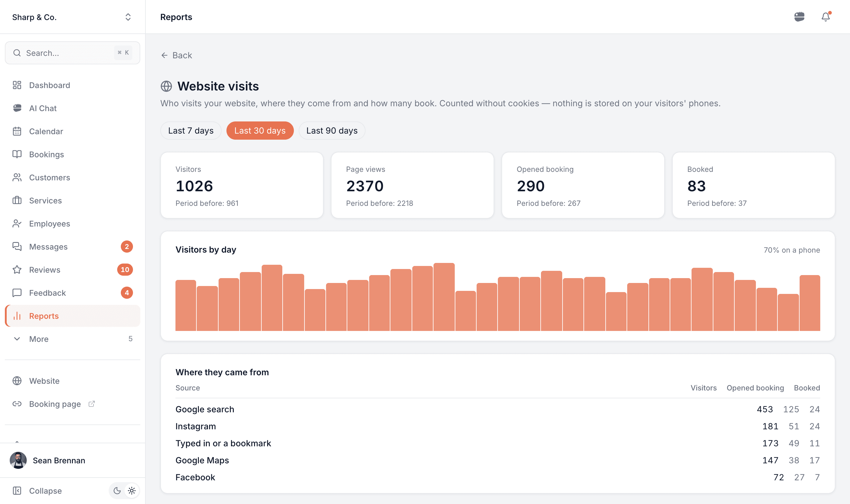This screenshot has height=504, width=850.
Task: Click the Visitors 1026 stat card
Action: point(242,186)
